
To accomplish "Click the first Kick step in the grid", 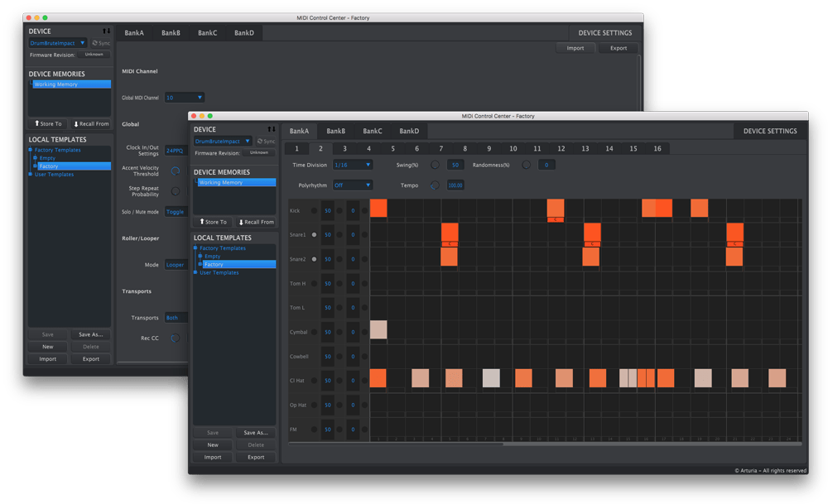I will click(378, 208).
